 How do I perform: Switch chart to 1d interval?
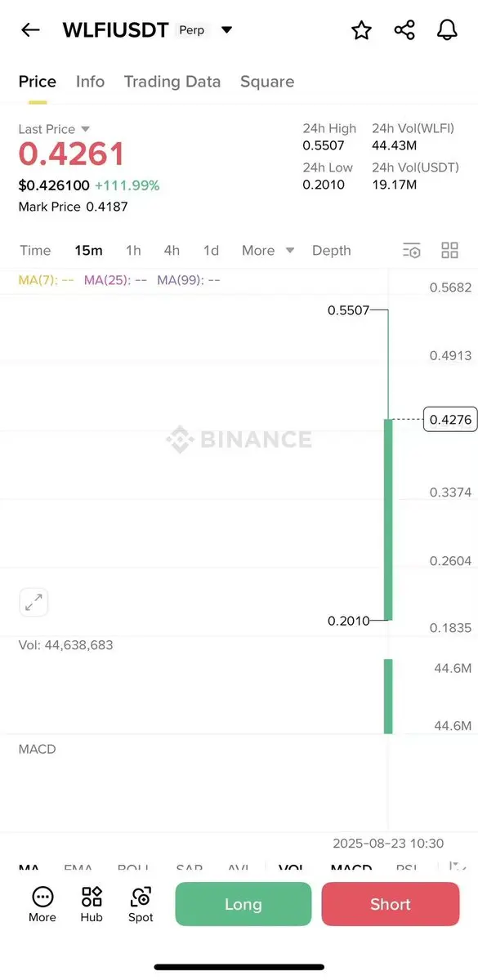coord(211,251)
